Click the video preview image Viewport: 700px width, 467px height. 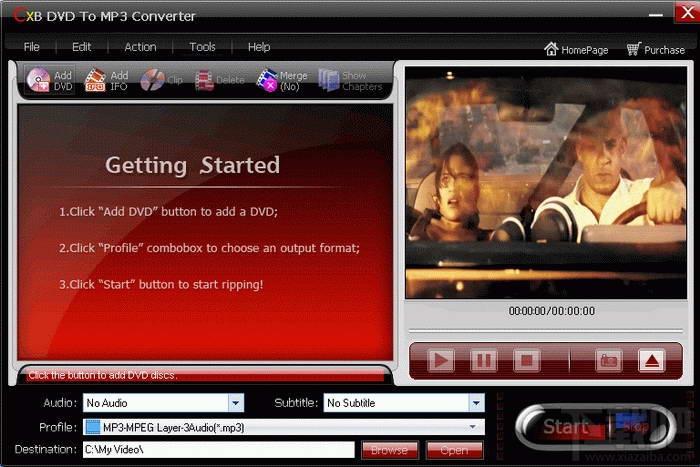click(x=546, y=183)
